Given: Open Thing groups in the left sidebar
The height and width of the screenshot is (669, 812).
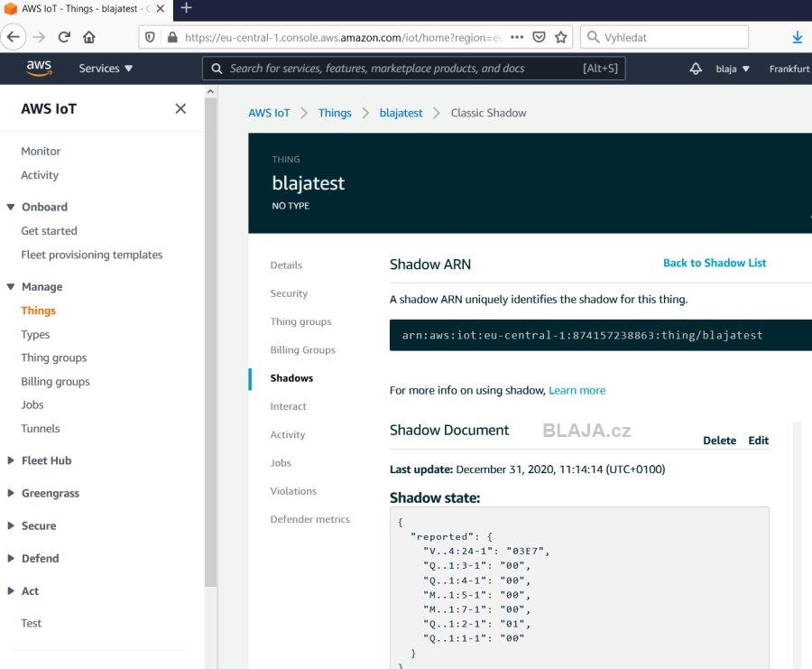Looking at the screenshot, I should click(54, 358).
